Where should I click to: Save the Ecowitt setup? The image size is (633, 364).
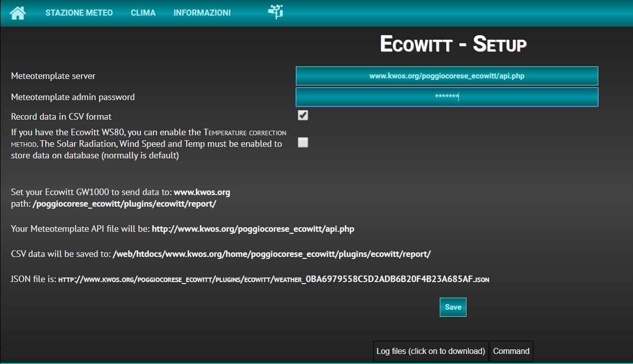[453, 307]
